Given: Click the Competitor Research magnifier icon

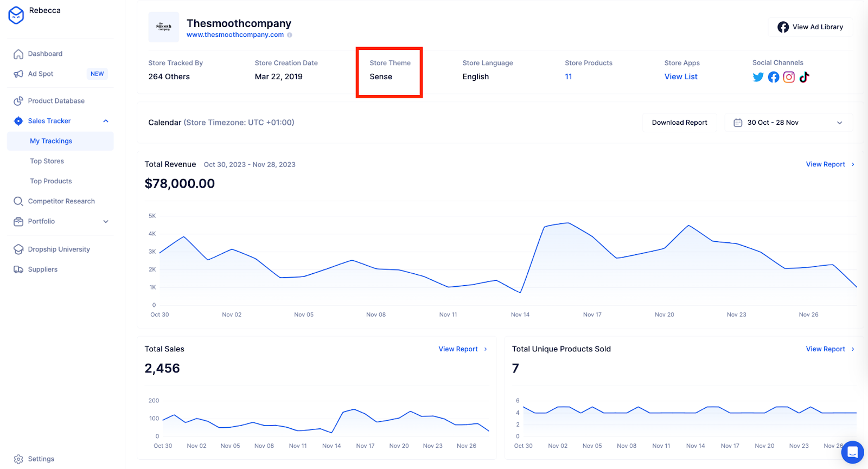Looking at the screenshot, I should (x=18, y=201).
